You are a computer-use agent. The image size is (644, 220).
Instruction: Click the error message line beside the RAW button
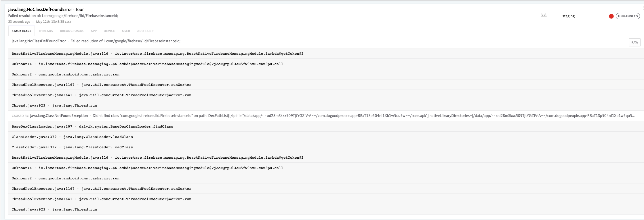[x=96, y=41]
